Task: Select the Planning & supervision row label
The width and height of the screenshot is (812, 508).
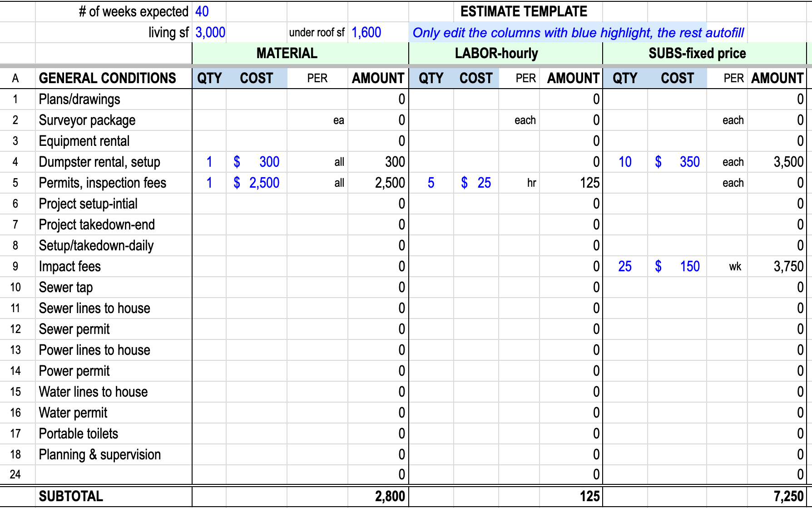Action: click(100, 454)
